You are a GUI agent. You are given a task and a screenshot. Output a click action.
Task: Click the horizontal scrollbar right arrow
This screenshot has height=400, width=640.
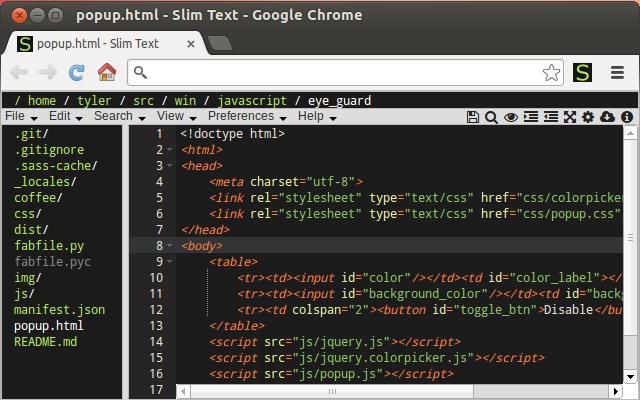[616, 391]
